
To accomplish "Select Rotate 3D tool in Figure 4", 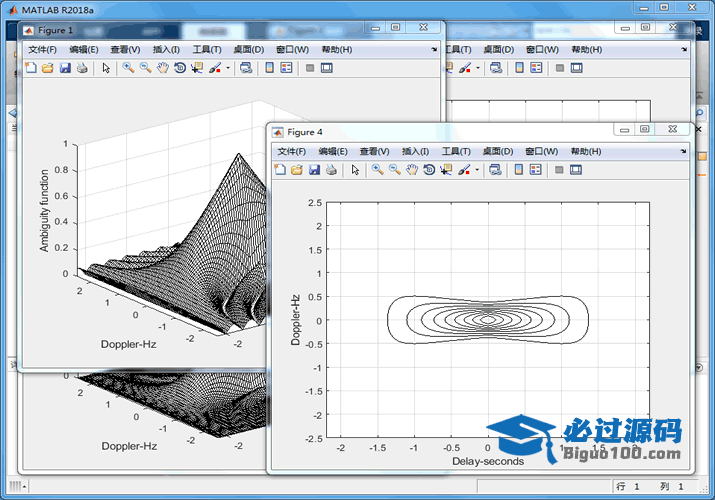I will coord(429,170).
